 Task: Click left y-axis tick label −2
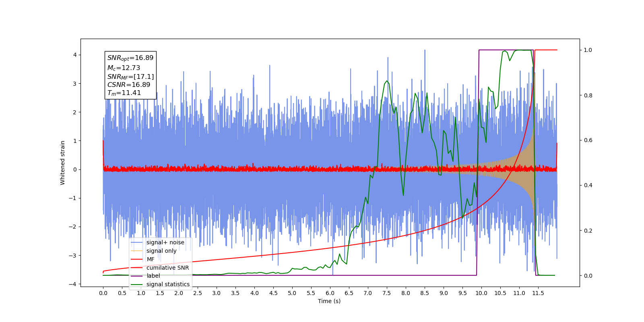point(72,227)
